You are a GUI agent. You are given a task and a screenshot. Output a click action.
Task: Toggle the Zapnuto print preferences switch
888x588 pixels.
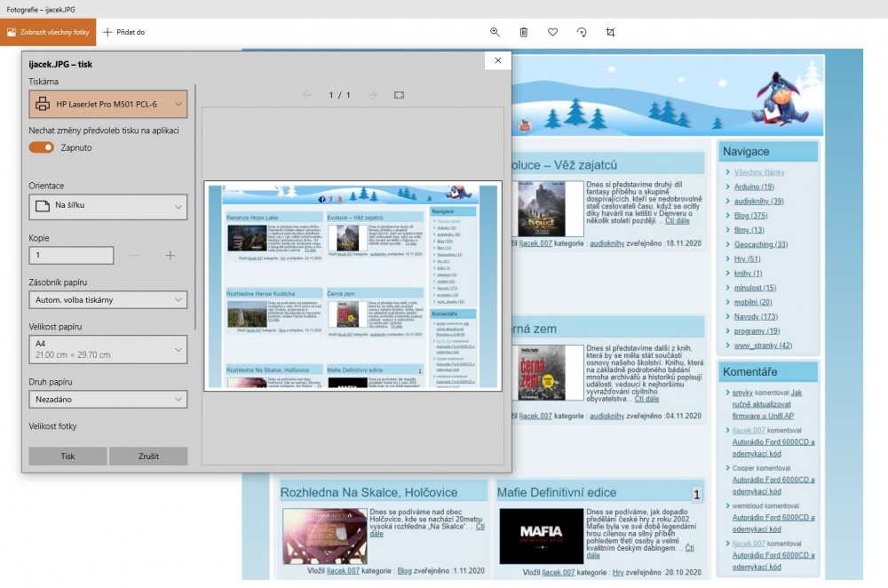tap(42, 147)
